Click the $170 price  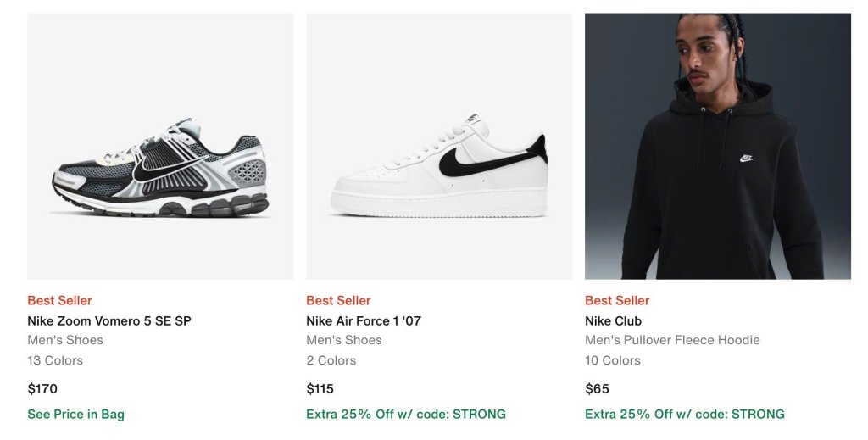coord(42,389)
